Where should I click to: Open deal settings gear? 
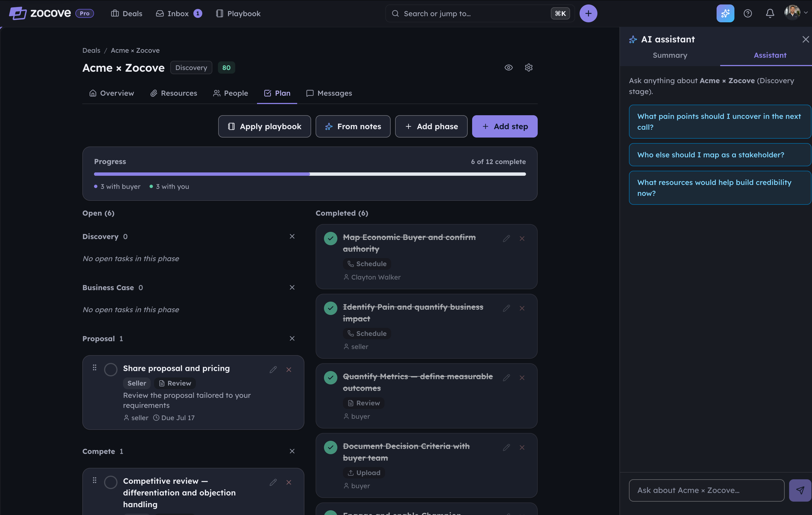528,68
